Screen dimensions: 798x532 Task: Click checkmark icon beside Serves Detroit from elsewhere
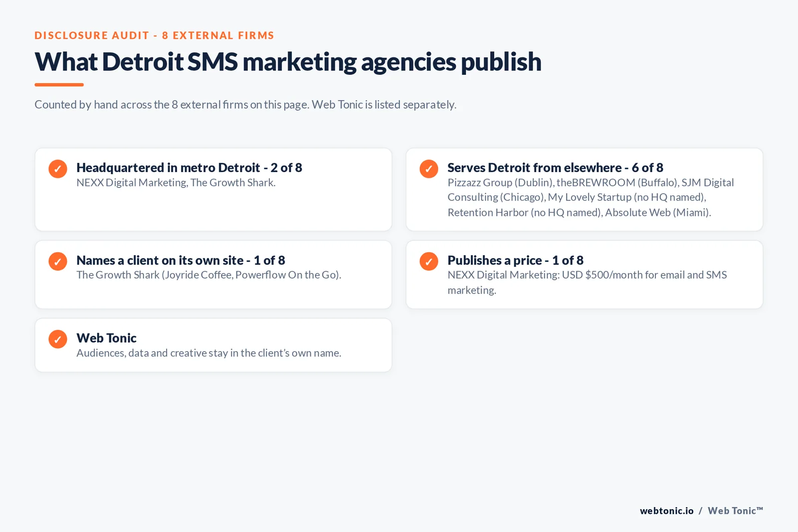(429, 169)
